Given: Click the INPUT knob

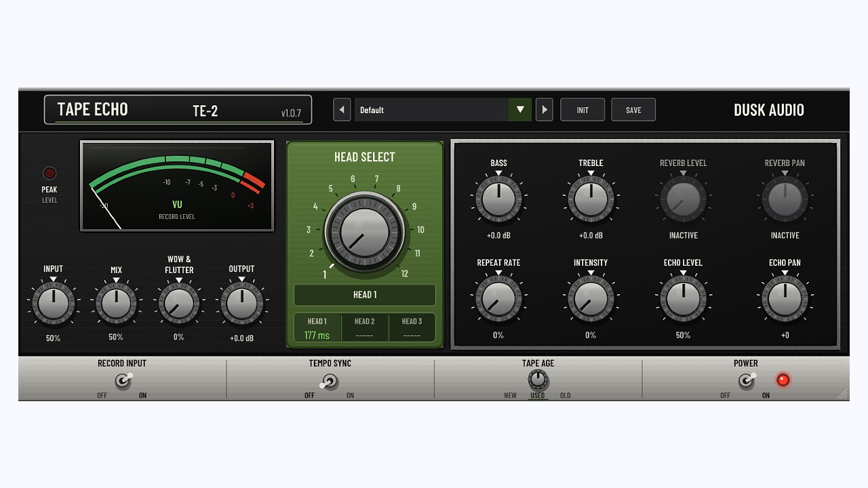Looking at the screenshot, I should [53, 302].
